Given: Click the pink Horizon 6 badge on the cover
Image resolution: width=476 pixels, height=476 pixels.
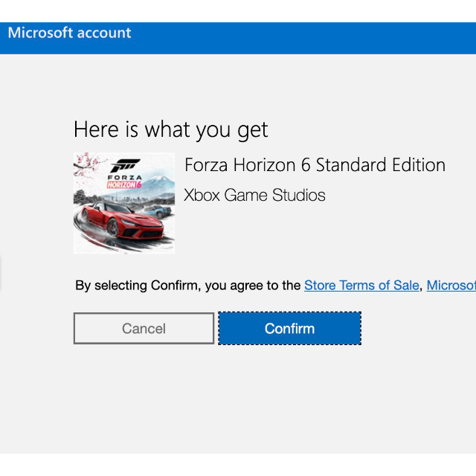Looking at the screenshot, I should (124, 184).
